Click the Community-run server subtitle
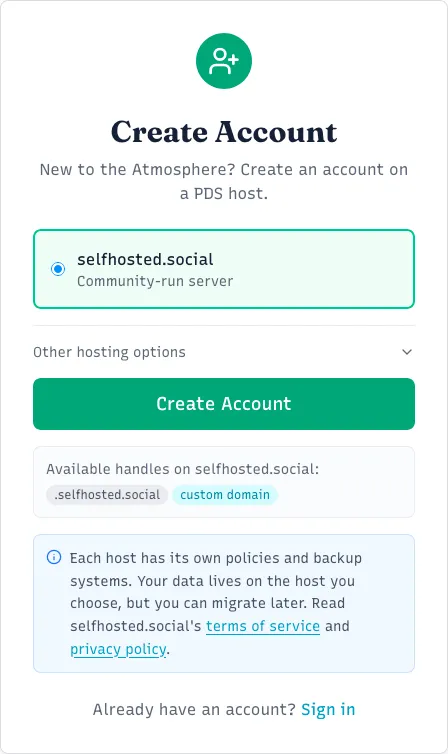The width and height of the screenshot is (448, 754). coord(155,281)
